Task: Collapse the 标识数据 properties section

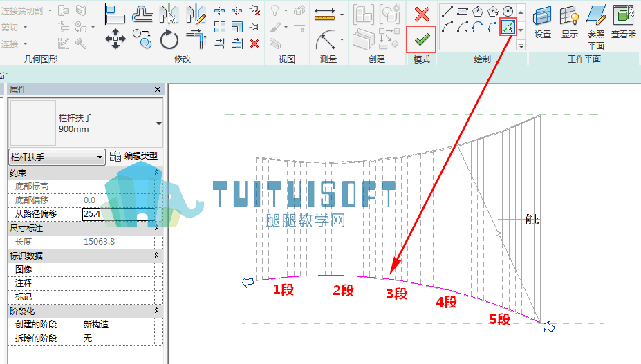Action: click(x=156, y=256)
